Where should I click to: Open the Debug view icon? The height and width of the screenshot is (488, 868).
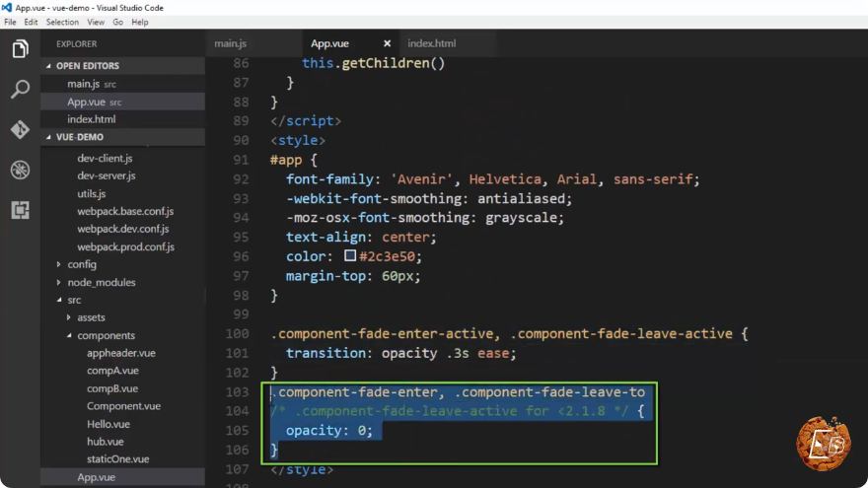click(20, 170)
